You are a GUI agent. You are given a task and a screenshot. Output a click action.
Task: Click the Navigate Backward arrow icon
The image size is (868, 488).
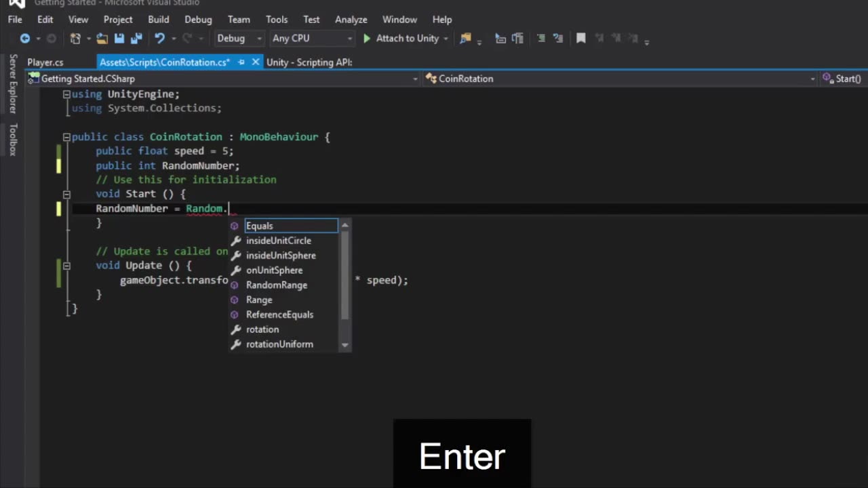coord(25,39)
